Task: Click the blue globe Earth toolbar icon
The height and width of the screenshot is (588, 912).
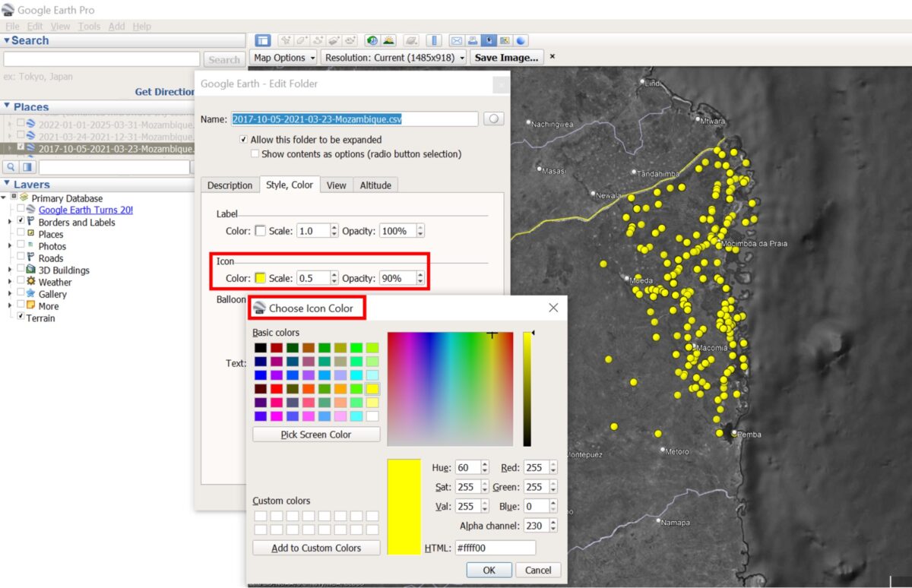Action: [x=521, y=41]
